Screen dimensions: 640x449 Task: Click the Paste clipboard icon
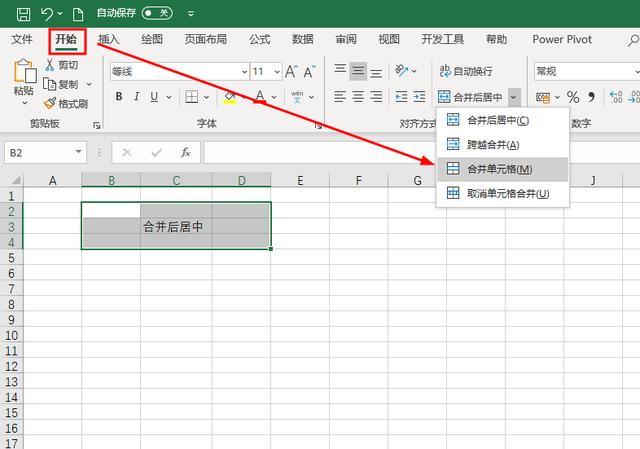point(23,73)
